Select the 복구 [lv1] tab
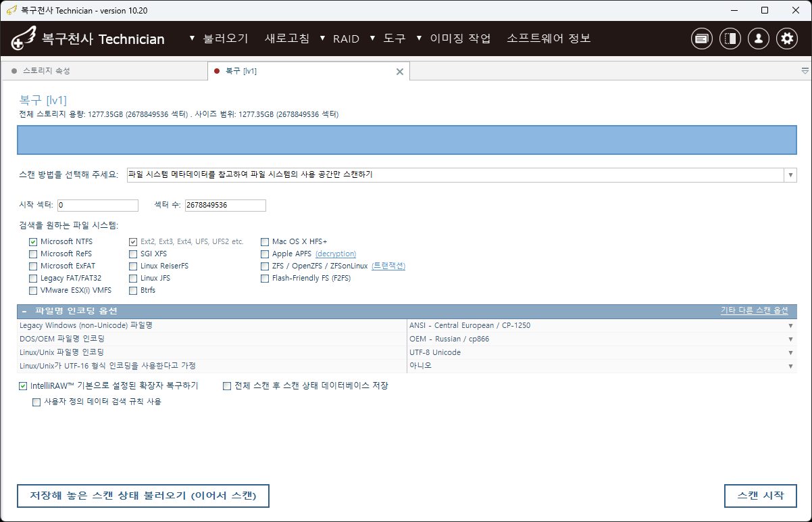This screenshot has width=812, height=522. 308,71
